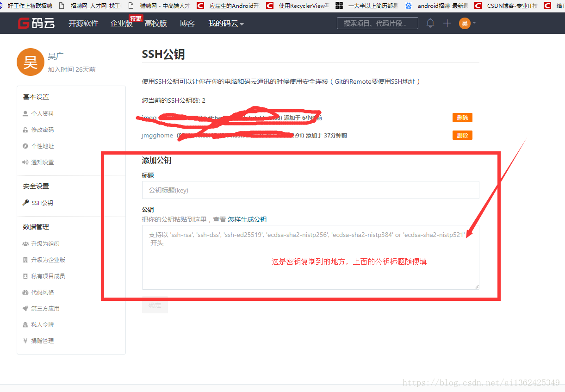Click the icon beside 私有项目成员
This screenshot has height=392, width=565.
click(x=25, y=276)
